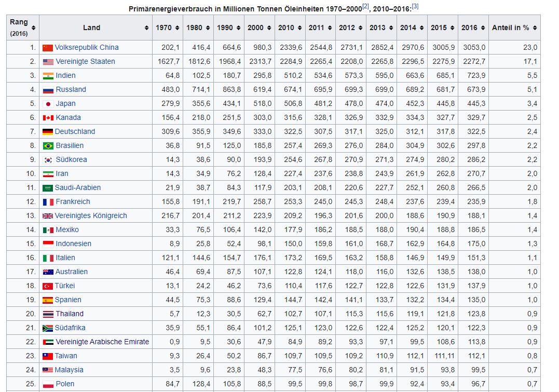Select the United States 1970 value 1627,7

(x=169, y=61)
